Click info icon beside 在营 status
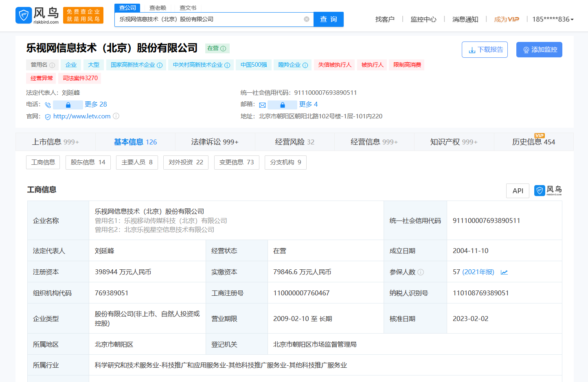This screenshot has height=382, width=588. (223, 48)
